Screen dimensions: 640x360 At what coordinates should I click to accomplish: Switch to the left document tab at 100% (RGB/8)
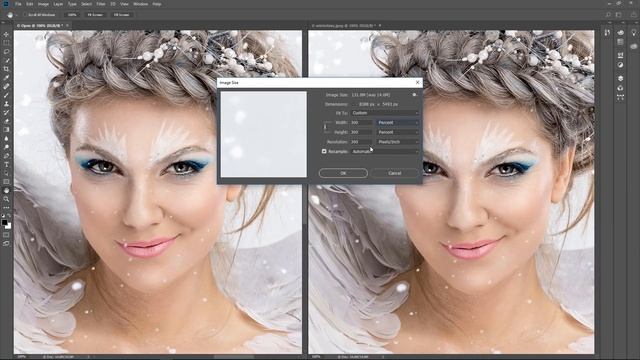(42, 26)
